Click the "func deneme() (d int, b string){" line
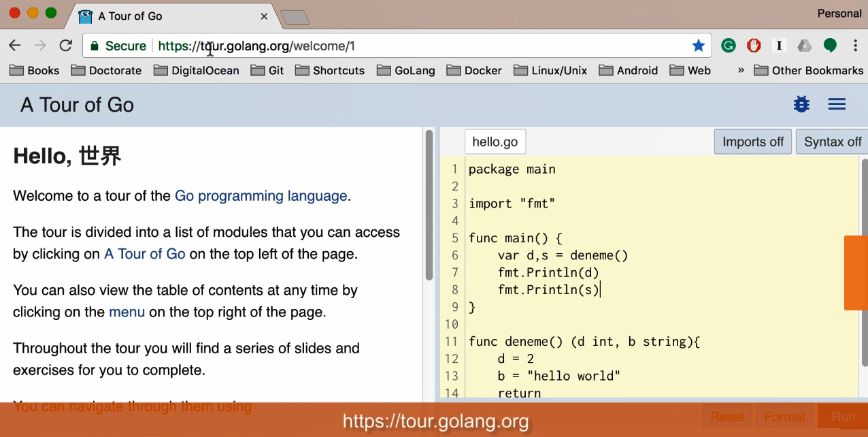The width and height of the screenshot is (868, 437). click(x=584, y=341)
